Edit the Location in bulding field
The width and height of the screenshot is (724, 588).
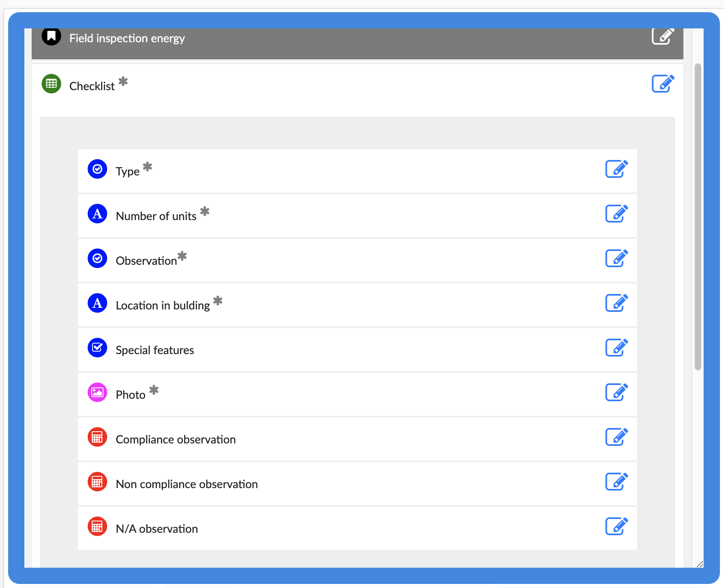point(616,303)
